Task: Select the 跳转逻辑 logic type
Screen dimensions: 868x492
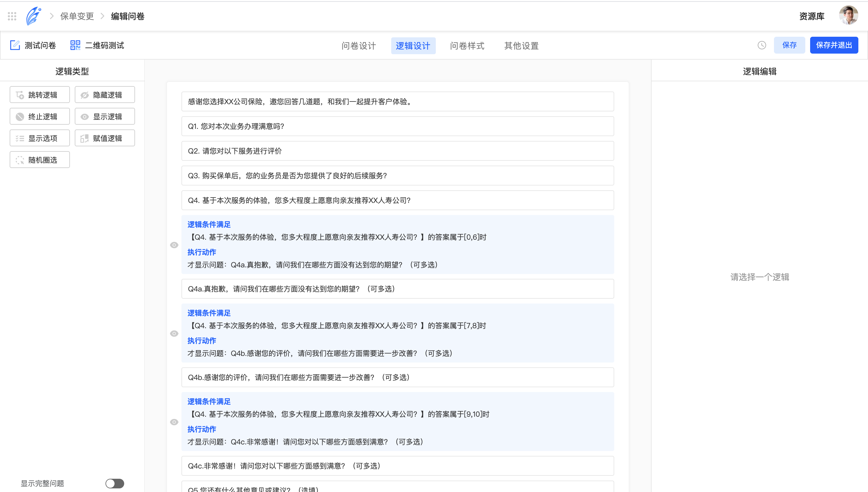Action: (x=40, y=95)
